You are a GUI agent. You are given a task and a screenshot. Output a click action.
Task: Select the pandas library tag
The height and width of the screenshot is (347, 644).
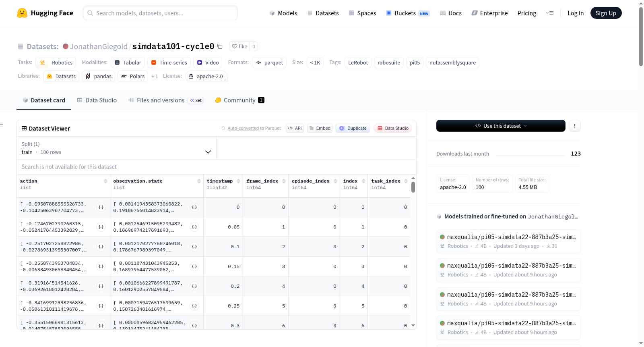99,76
